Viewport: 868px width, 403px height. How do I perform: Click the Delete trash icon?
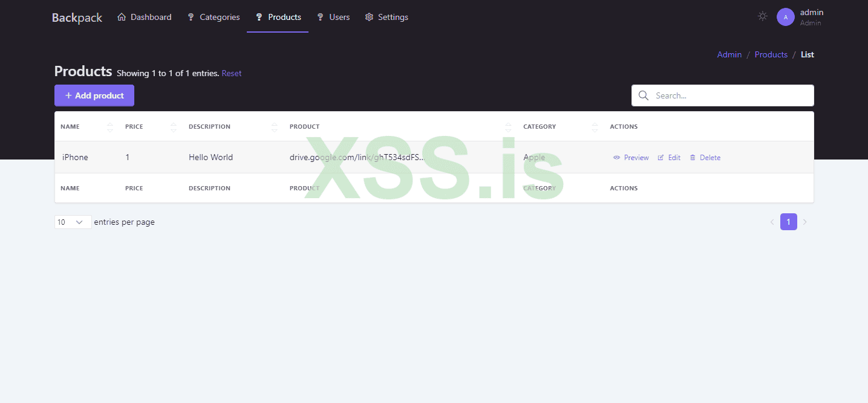pyautogui.click(x=693, y=158)
